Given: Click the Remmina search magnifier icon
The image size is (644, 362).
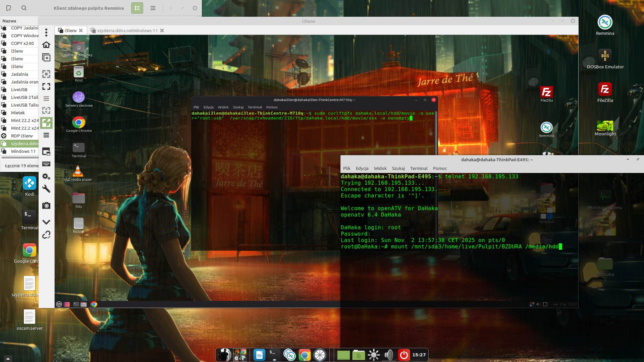Looking at the screenshot, I should pos(24,8).
